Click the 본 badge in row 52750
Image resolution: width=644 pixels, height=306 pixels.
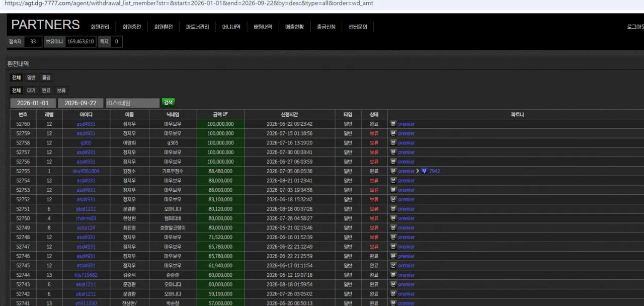click(x=393, y=218)
